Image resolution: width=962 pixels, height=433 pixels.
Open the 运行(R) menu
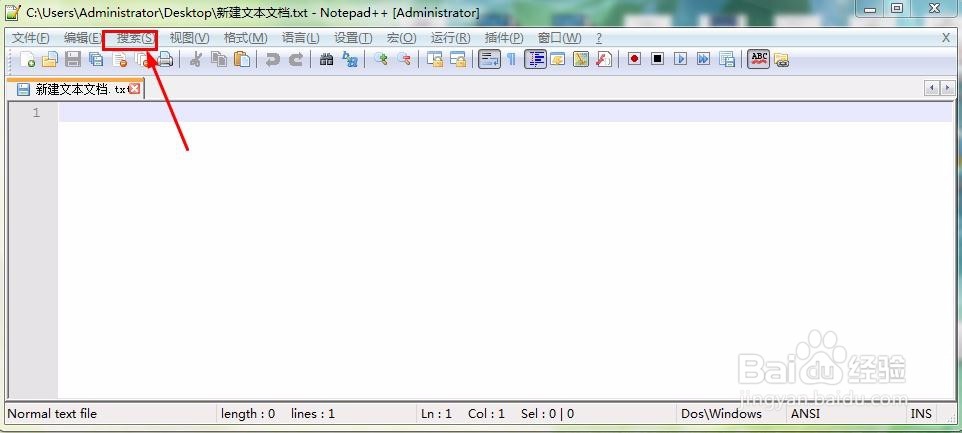450,38
